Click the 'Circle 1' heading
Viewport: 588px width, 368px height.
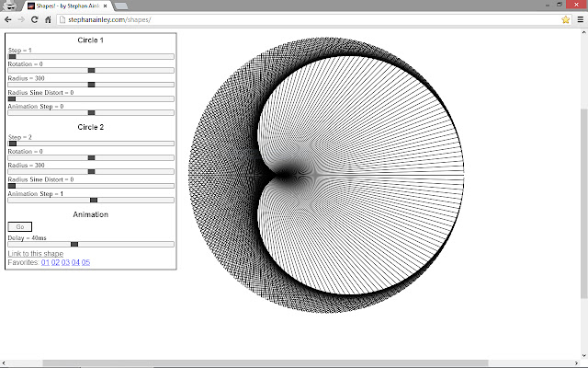90,40
